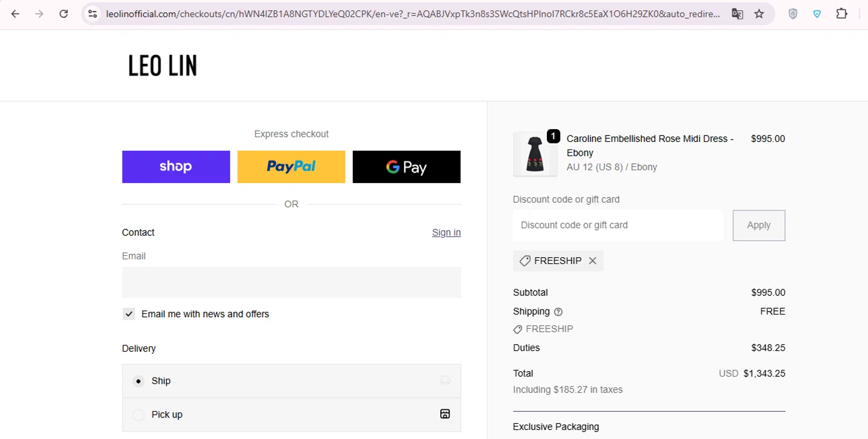
Task: Click the browser address bar URL
Action: (413, 14)
